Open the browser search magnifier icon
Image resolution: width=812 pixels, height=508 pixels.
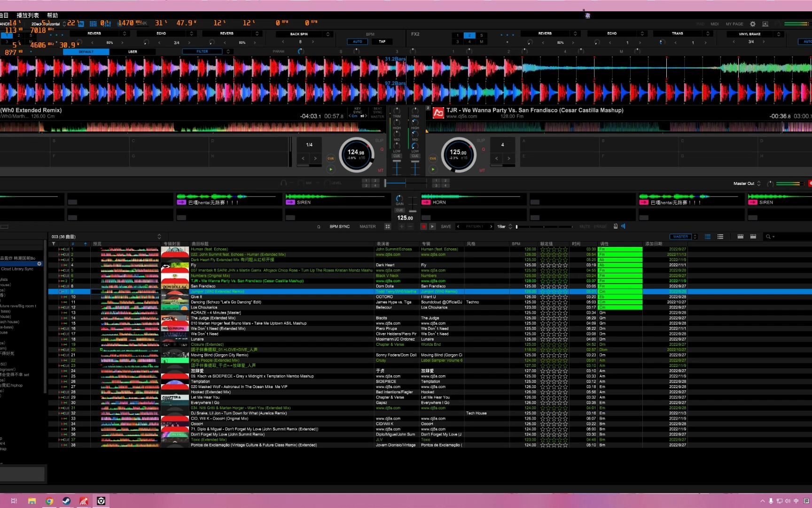tap(769, 237)
